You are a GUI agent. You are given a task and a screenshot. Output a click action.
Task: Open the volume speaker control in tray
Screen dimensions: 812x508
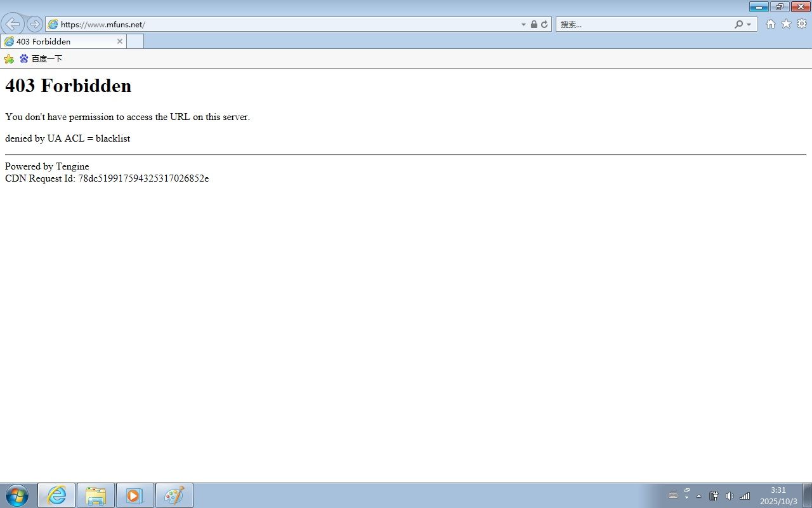point(730,496)
